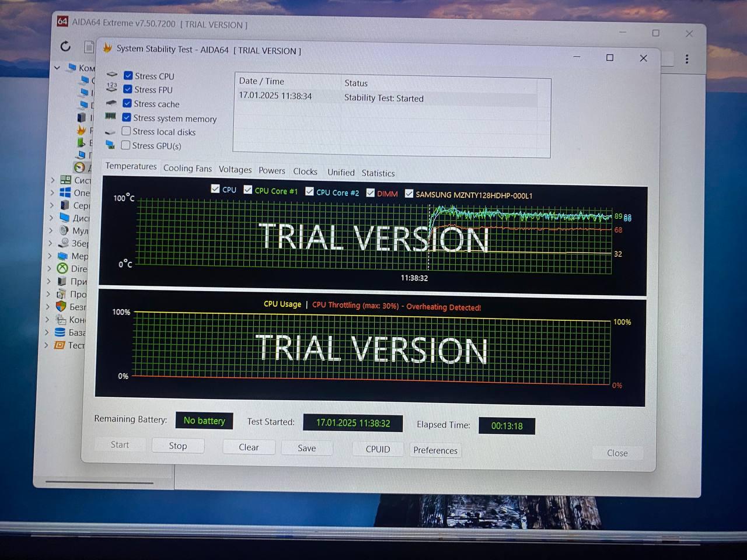This screenshot has height=560, width=747.
Task: Click the network computers icon of the Мер tree item
Action: click(x=62, y=256)
